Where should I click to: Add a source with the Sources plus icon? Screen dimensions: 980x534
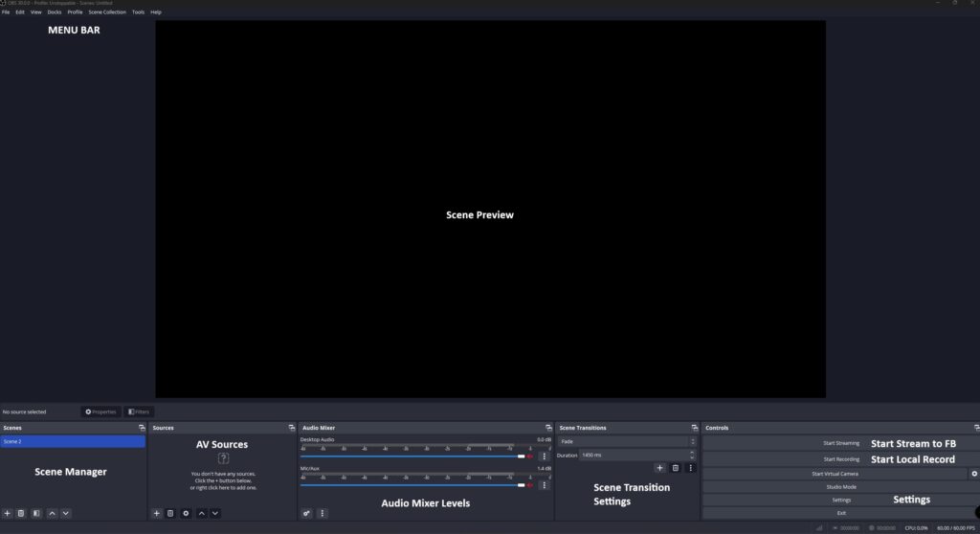click(x=156, y=513)
